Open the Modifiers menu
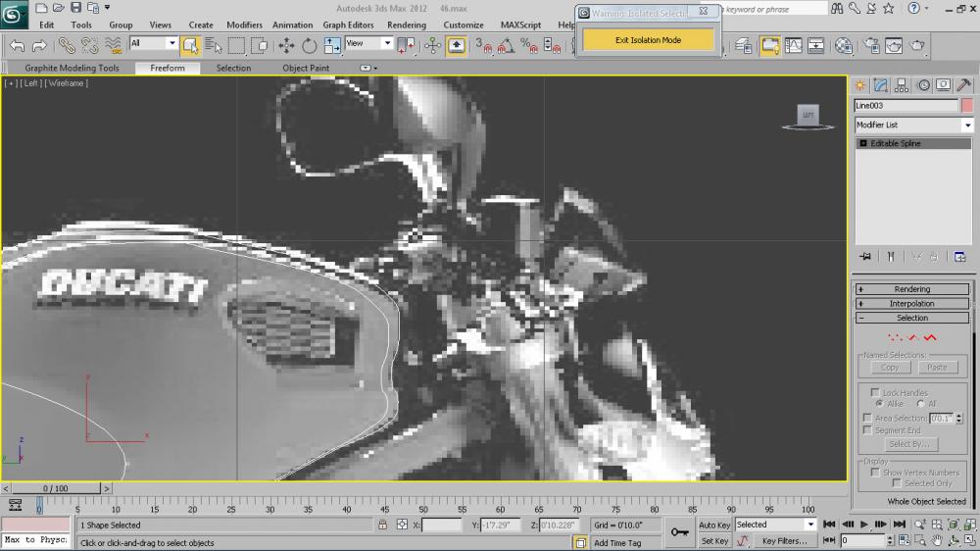Viewport: 980px width, 551px height. point(244,25)
